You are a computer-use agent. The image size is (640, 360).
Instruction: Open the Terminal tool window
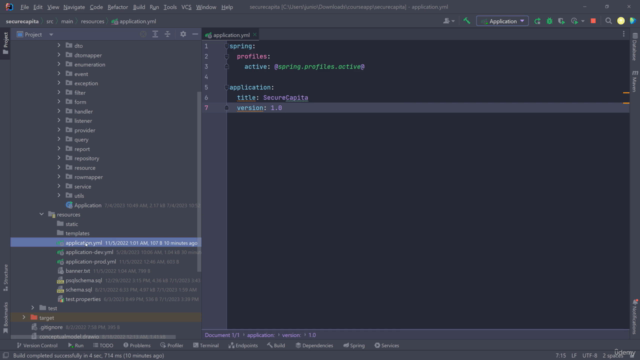[206, 345]
